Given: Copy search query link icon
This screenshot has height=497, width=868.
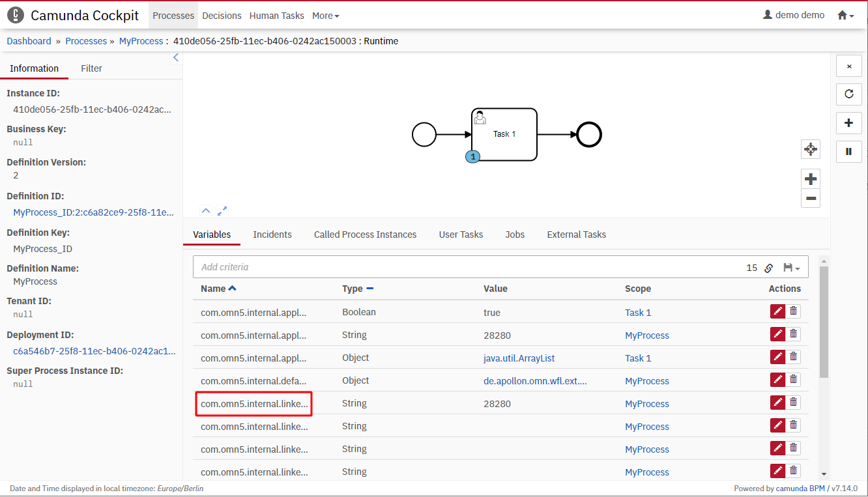Looking at the screenshot, I should (x=769, y=268).
